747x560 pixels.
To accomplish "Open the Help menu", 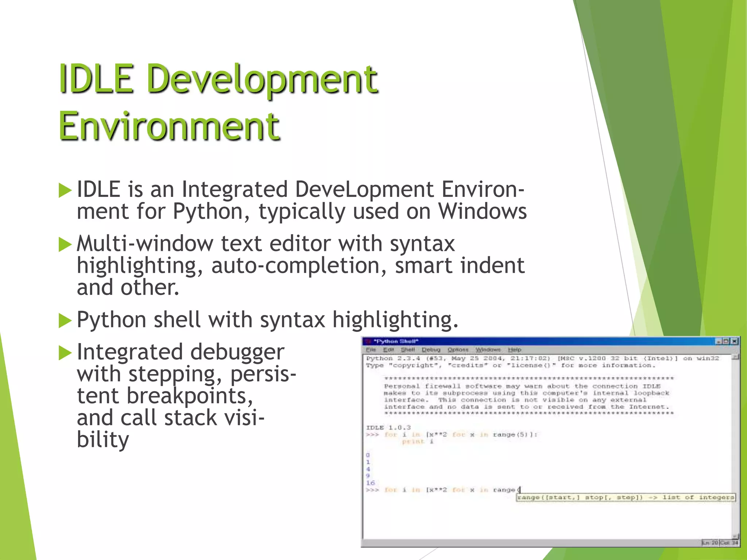I will (515, 350).
